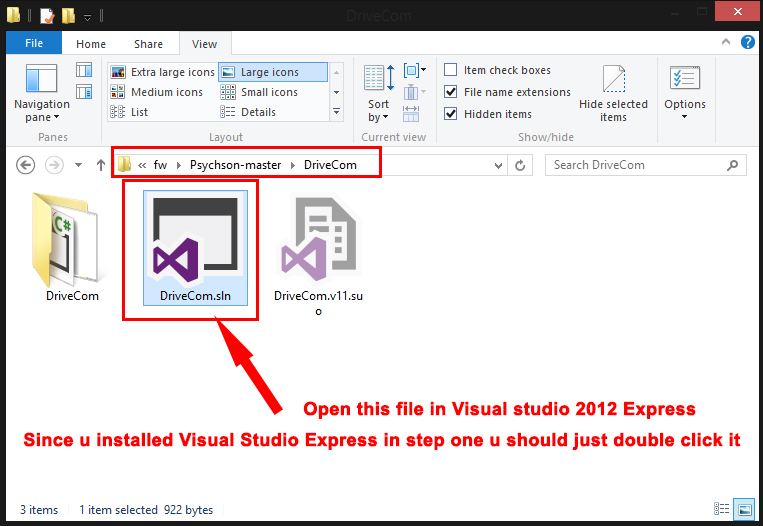Viewport: 763px width, 526px height.
Task: Click Size all columns to fit
Action: (411, 113)
